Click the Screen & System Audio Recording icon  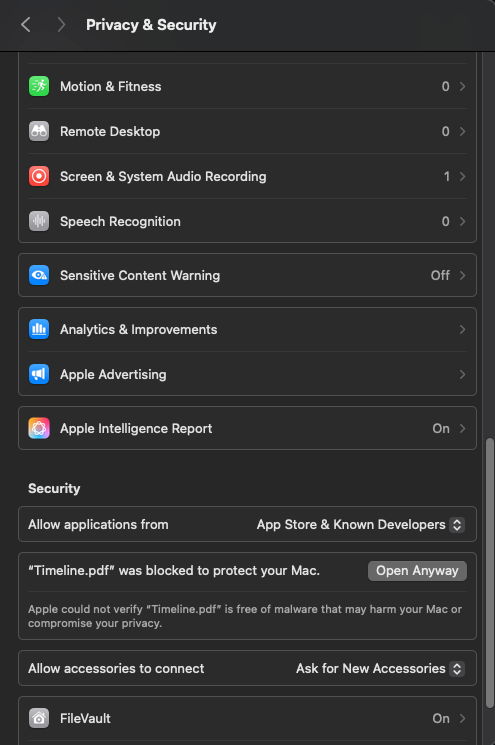(39, 176)
